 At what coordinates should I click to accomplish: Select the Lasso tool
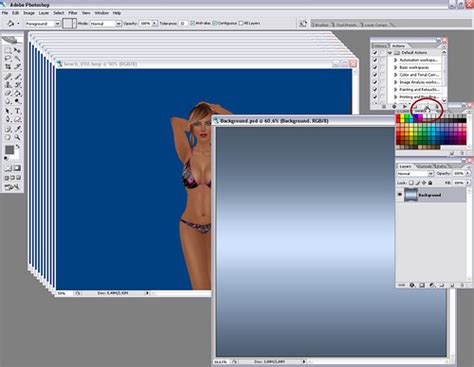[8, 58]
